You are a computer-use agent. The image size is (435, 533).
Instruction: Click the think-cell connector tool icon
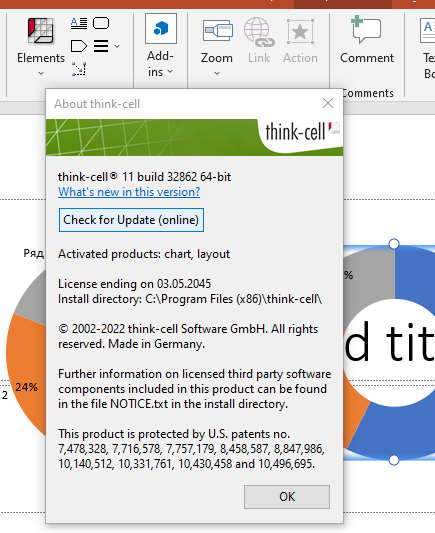[x=79, y=69]
